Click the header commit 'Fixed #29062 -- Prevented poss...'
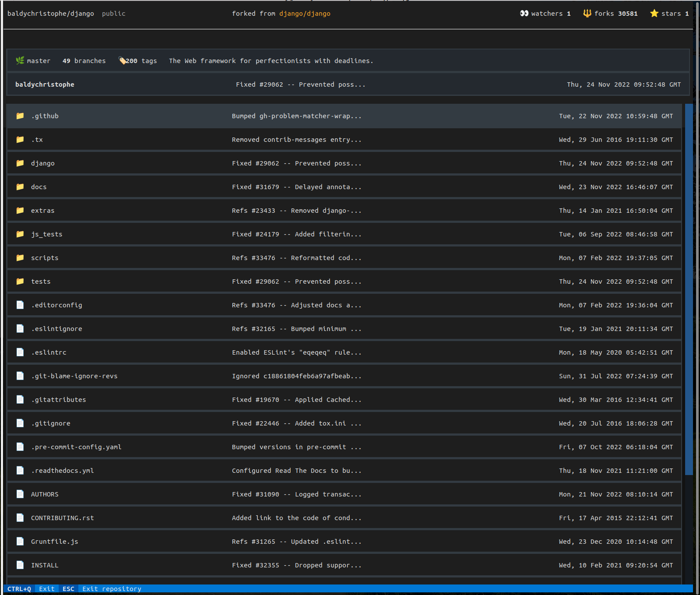Image resolution: width=700 pixels, height=595 pixels. coord(301,84)
